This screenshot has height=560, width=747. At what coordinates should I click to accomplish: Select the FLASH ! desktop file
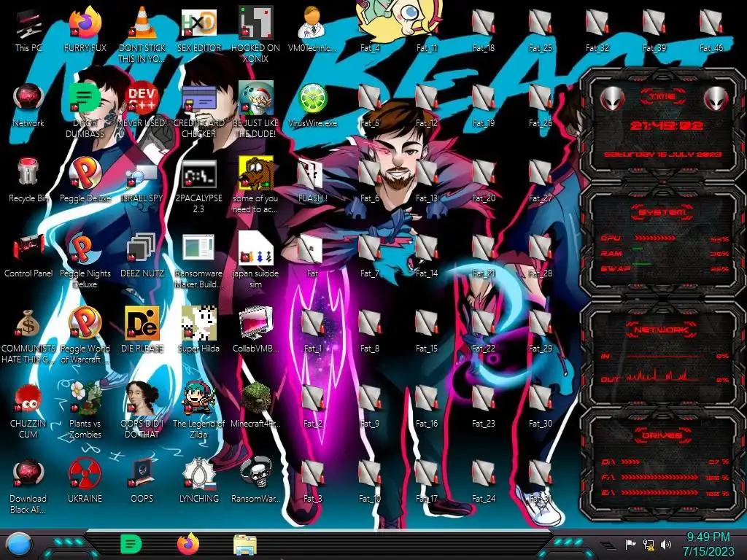click(312, 180)
